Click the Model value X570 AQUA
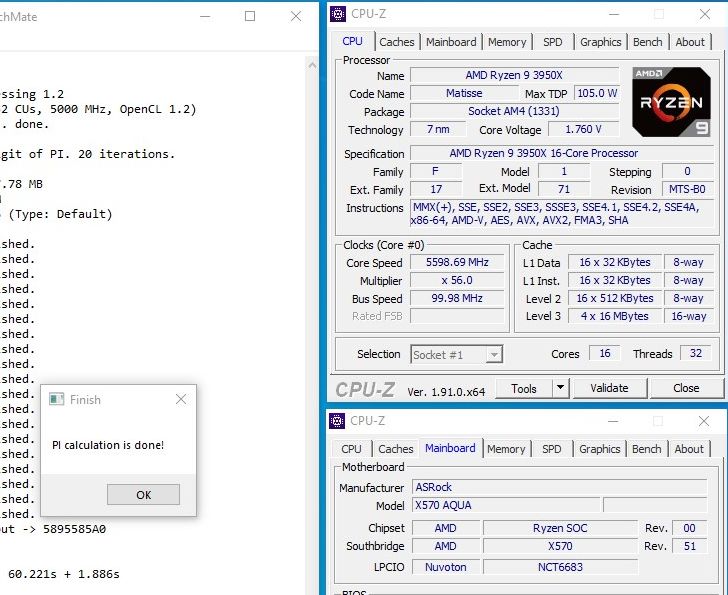The width and height of the screenshot is (728, 595). point(506,505)
